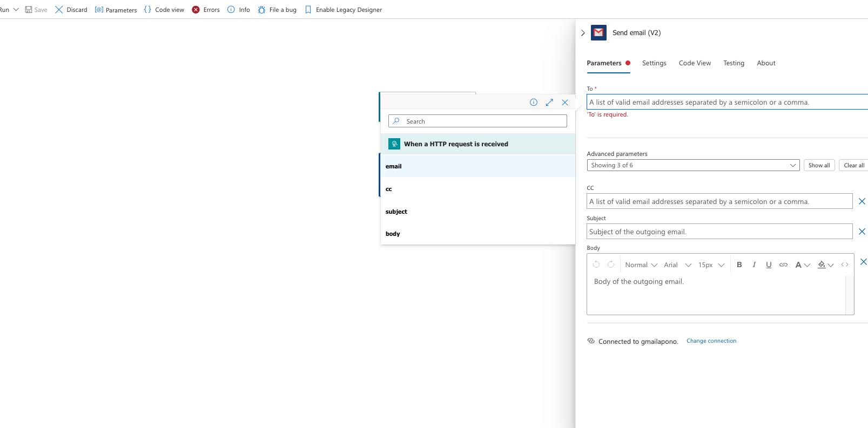Toggle italic formatting in Body editor
Image resolution: width=868 pixels, height=428 pixels.
click(x=754, y=264)
